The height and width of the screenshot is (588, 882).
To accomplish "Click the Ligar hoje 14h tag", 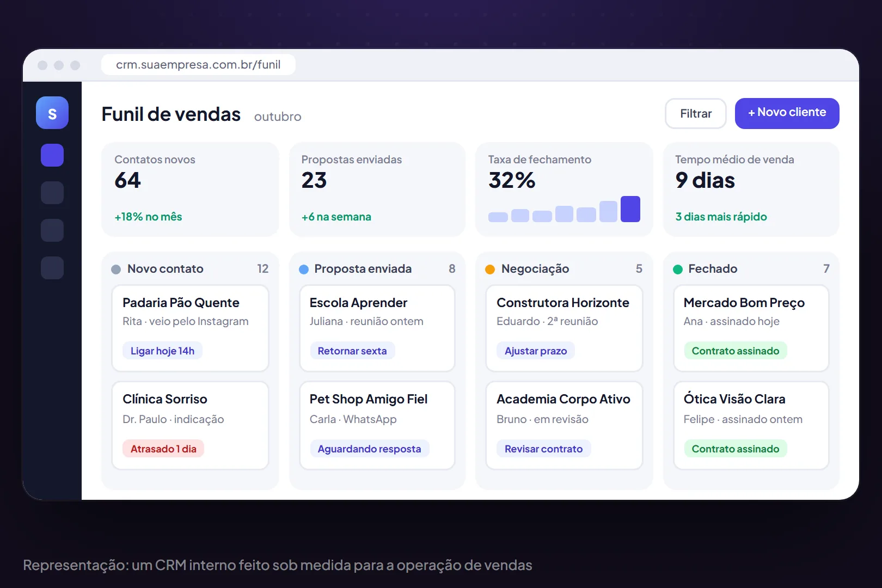I will tap(162, 351).
